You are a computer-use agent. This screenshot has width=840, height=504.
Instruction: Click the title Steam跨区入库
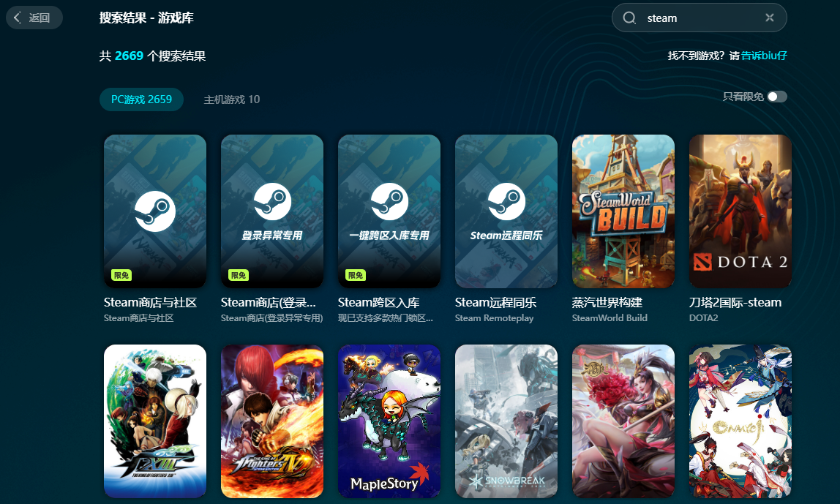tap(379, 303)
